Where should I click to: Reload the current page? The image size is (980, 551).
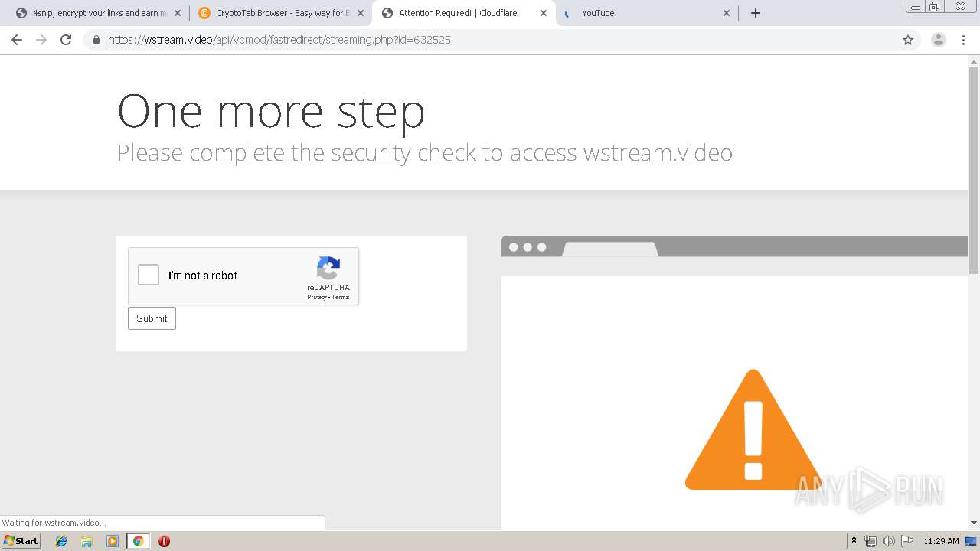(x=66, y=40)
